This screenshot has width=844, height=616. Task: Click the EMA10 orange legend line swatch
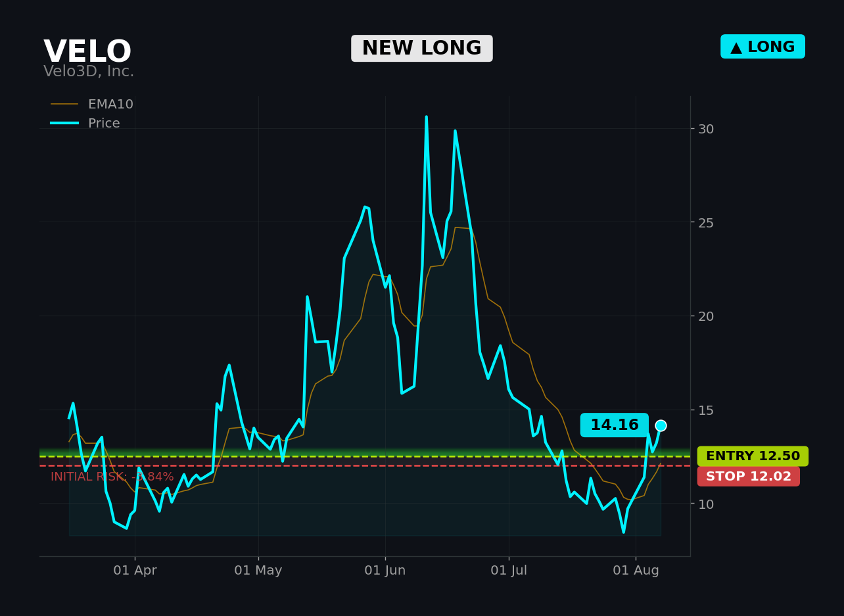tap(64, 105)
